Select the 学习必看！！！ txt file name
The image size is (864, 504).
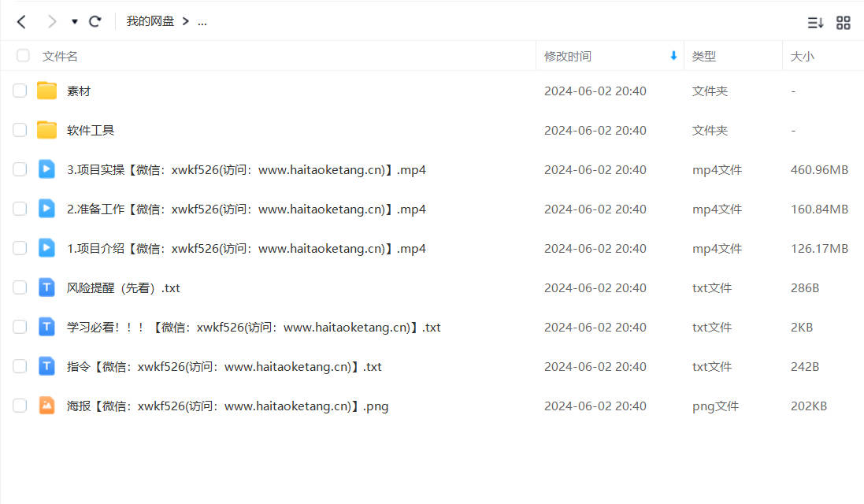(254, 327)
